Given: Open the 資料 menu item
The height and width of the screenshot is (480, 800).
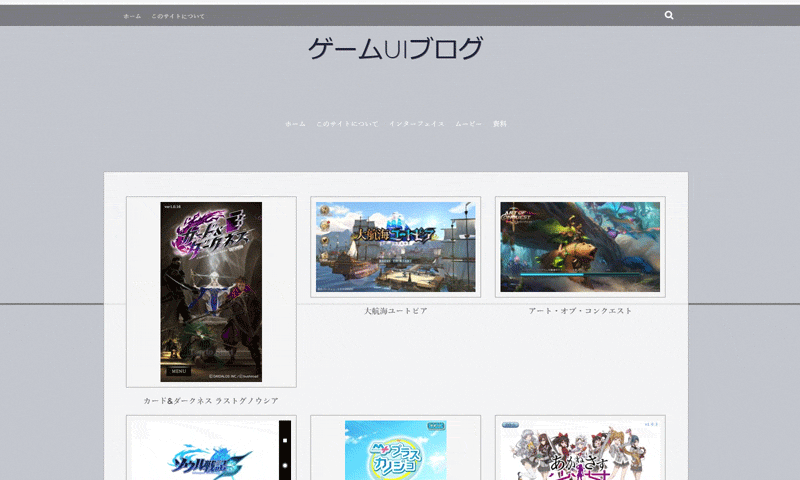Looking at the screenshot, I should coord(500,124).
